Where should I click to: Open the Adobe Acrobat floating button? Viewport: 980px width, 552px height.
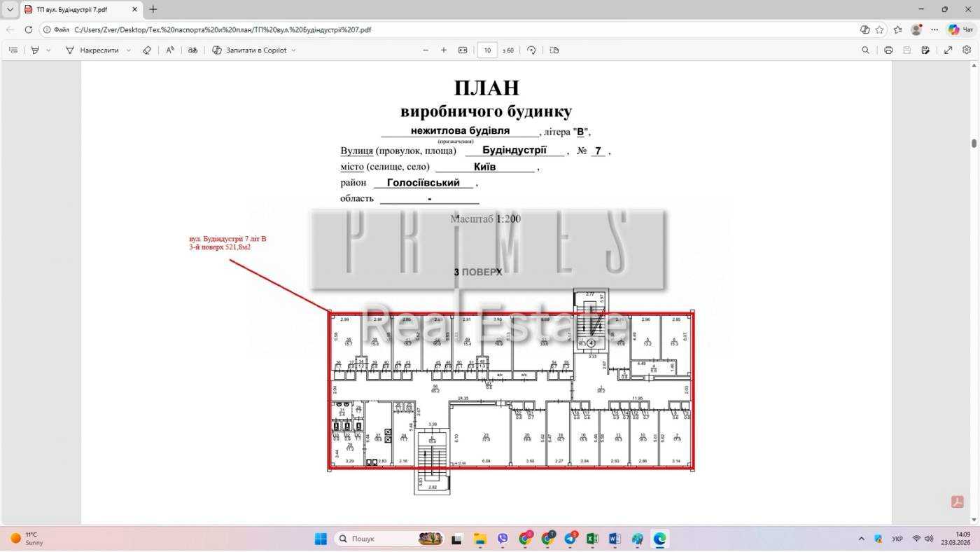click(958, 502)
